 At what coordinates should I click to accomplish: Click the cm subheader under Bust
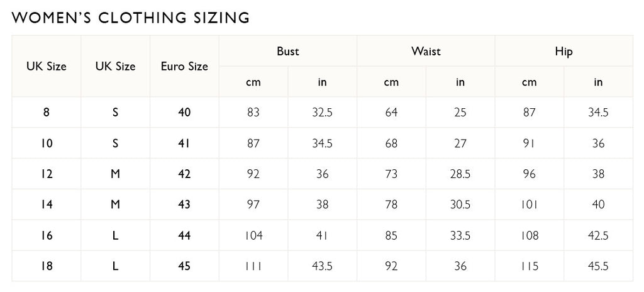pos(253,82)
